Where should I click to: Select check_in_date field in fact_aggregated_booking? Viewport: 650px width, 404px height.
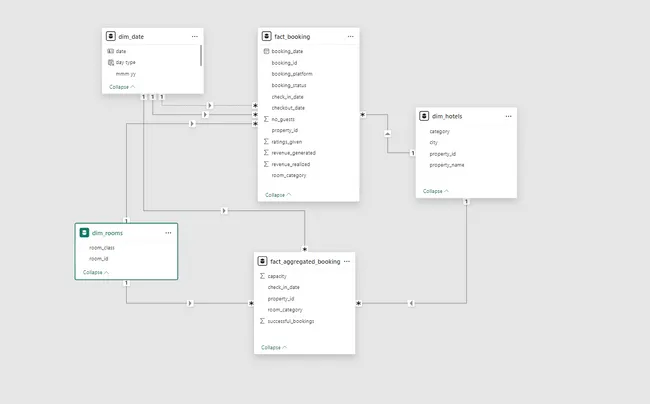(x=284, y=287)
